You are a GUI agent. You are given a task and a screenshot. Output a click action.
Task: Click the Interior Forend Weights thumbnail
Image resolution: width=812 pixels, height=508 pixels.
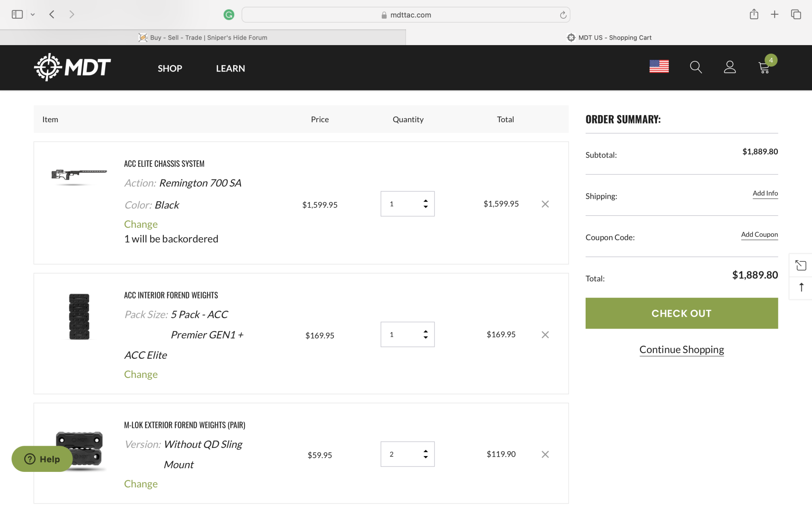[79, 317]
